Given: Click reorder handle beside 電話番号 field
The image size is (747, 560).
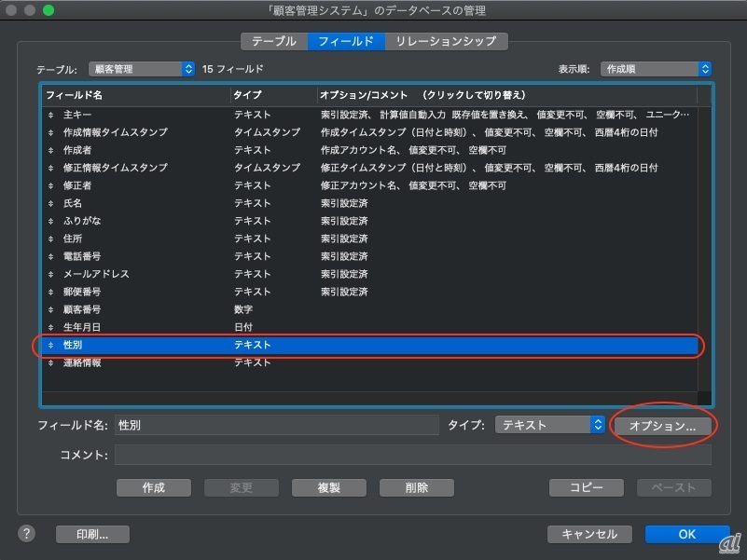Looking at the screenshot, I should (52, 256).
